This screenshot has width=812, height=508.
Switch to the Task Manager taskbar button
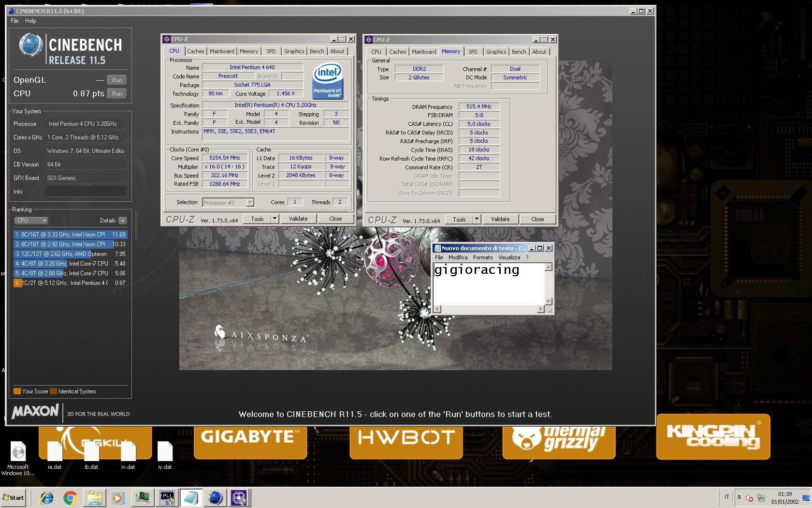(143, 497)
